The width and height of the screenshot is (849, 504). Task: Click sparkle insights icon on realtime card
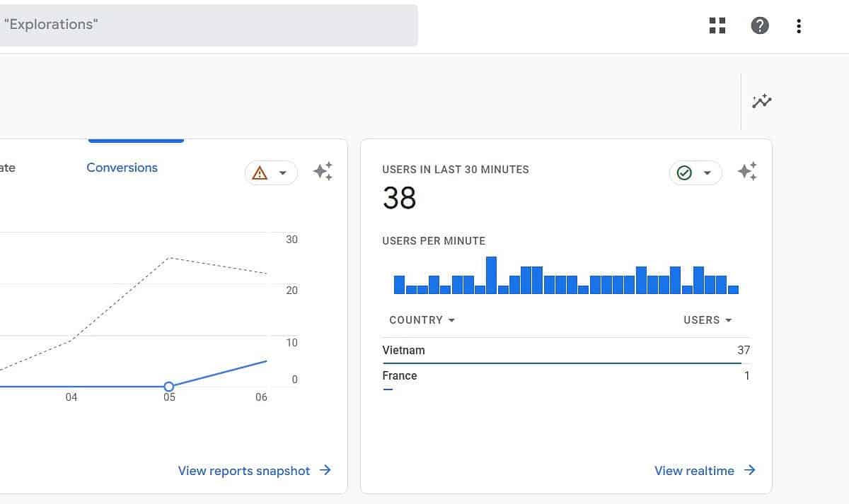click(x=747, y=172)
